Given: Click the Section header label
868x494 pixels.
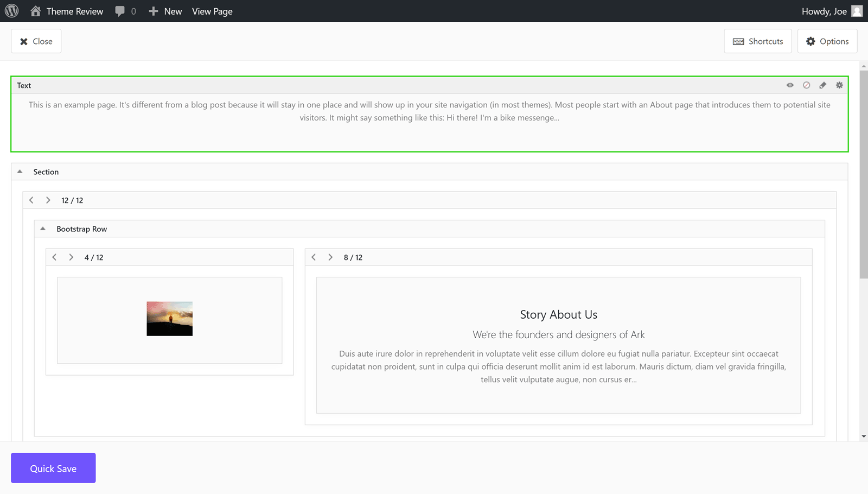Looking at the screenshot, I should (x=46, y=172).
